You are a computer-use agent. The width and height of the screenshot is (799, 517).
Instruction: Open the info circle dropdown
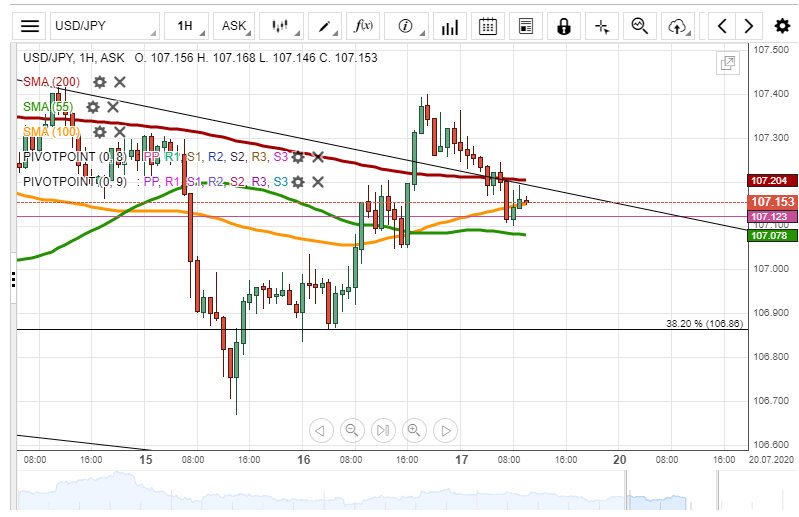pyautogui.click(x=406, y=26)
